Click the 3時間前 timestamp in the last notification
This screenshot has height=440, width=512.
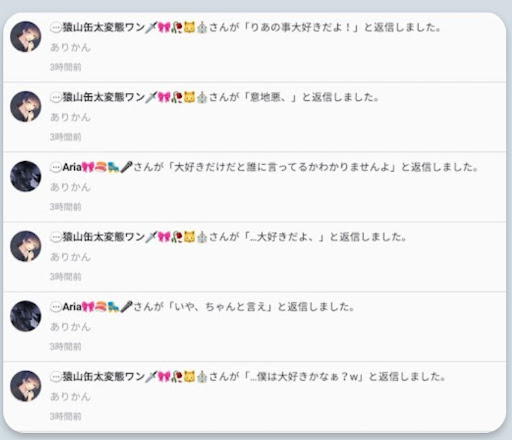click(66, 416)
